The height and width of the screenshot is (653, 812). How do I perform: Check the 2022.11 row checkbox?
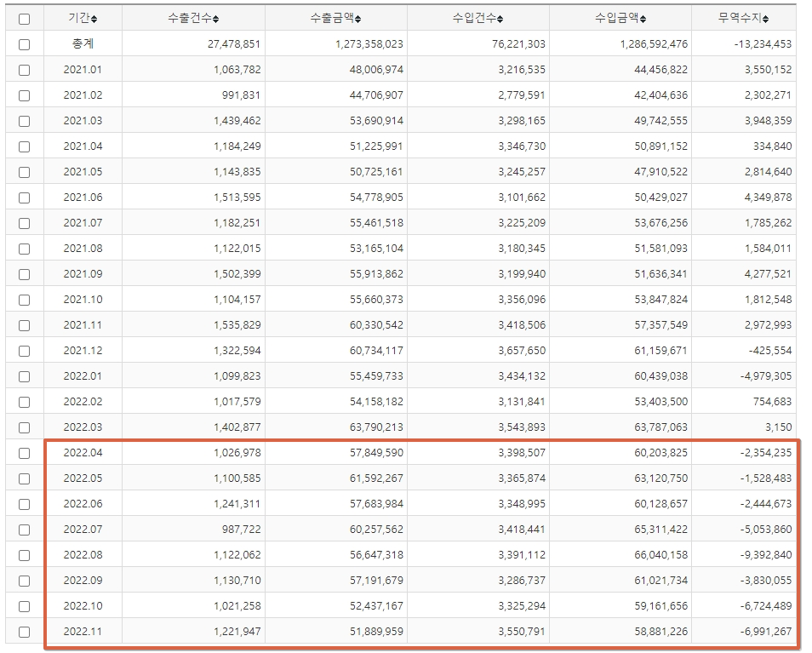pyautogui.click(x=25, y=633)
